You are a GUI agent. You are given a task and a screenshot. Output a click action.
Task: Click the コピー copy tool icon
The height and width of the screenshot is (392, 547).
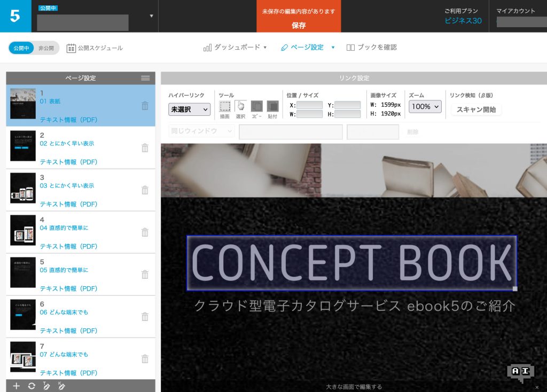257,106
